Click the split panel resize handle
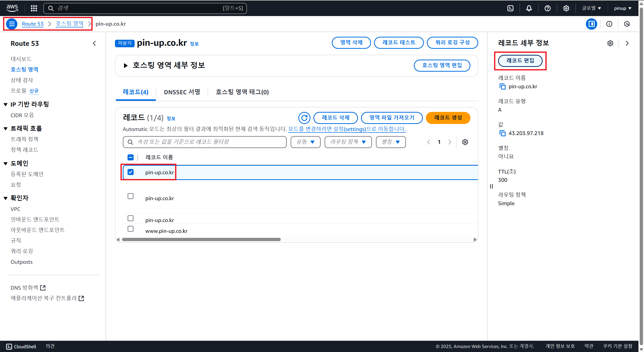 (491, 186)
